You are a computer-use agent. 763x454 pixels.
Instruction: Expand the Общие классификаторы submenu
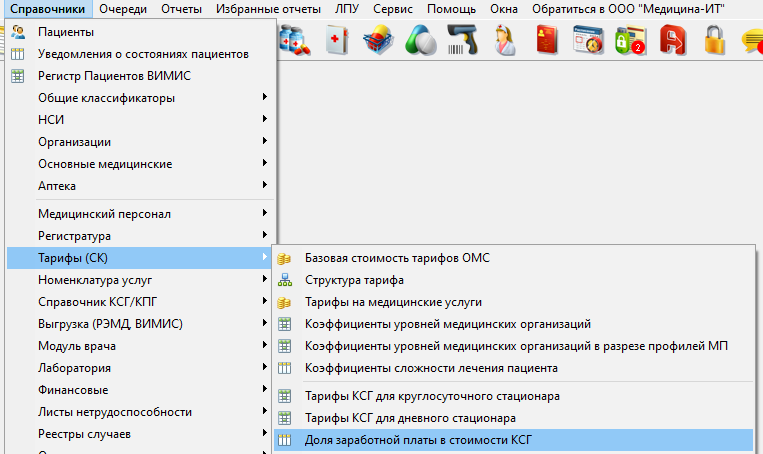pyautogui.click(x=106, y=98)
